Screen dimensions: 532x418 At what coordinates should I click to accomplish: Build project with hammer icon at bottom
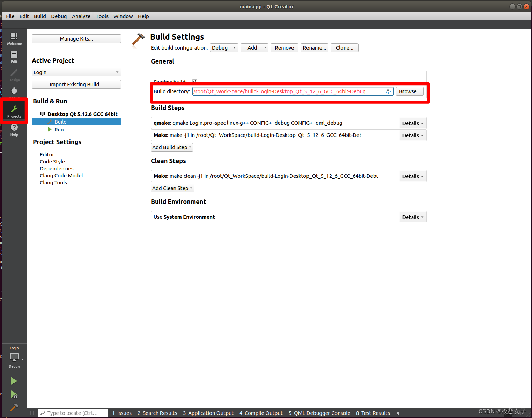(14, 407)
